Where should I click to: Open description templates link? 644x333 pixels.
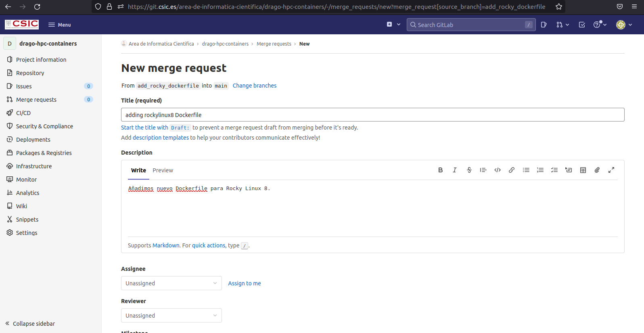click(161, 138)
